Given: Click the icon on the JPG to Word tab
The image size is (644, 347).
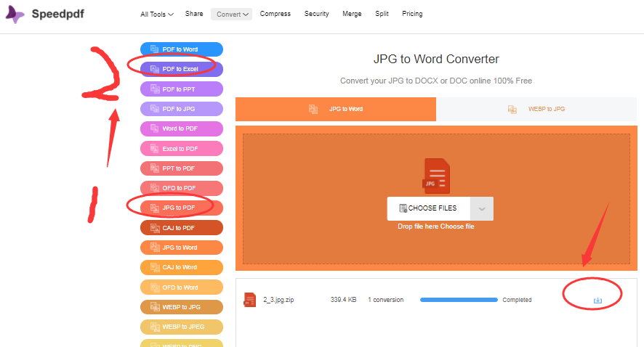Looking at the screenshot, I should coord(313,109).
